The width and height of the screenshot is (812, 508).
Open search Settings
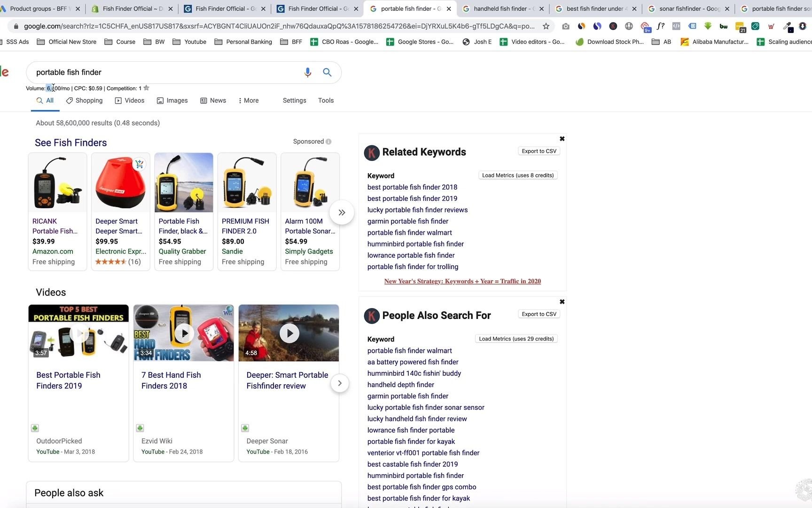click(295, 101)
